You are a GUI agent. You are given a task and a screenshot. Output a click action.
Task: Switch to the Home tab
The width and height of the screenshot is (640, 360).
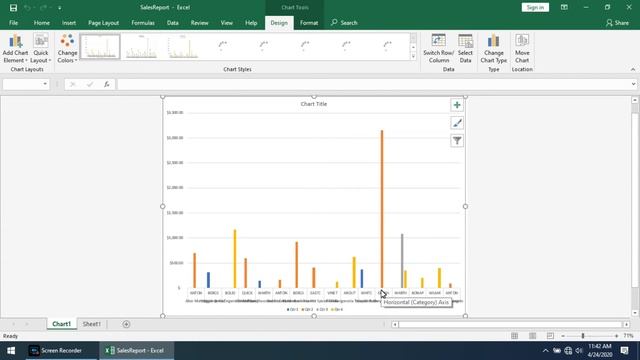(42, 23)
